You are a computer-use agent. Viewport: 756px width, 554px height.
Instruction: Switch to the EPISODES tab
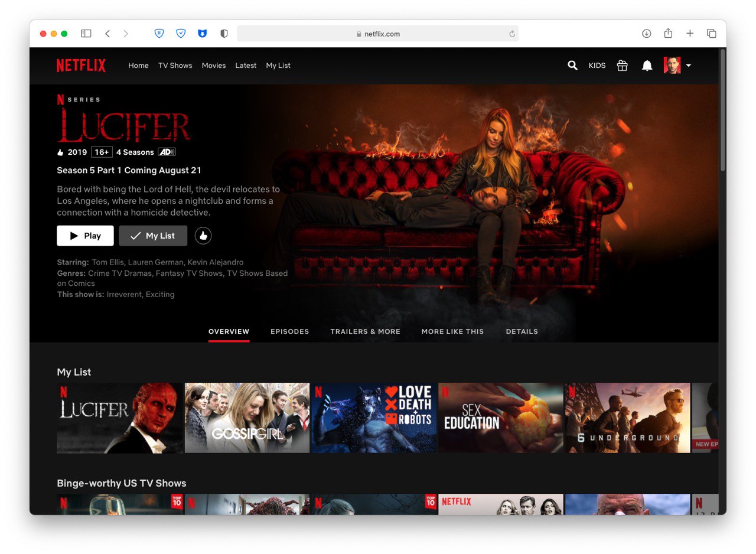[x=290, y=331]
